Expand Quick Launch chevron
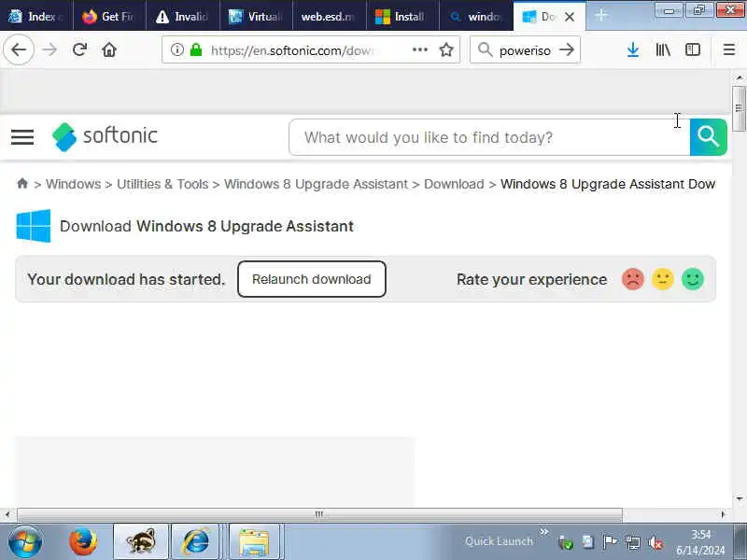Viewport: 747px width, 560px height. (x=544, y=531)
